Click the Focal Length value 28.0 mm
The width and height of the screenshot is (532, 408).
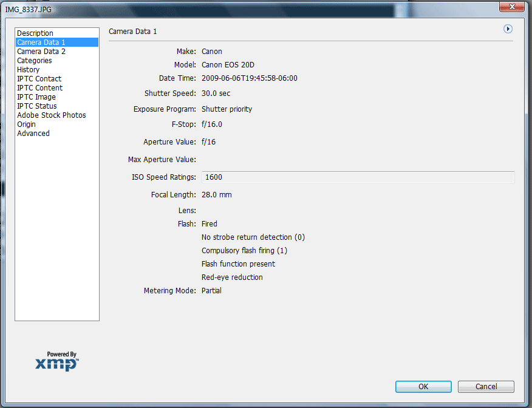pos(216,195)
